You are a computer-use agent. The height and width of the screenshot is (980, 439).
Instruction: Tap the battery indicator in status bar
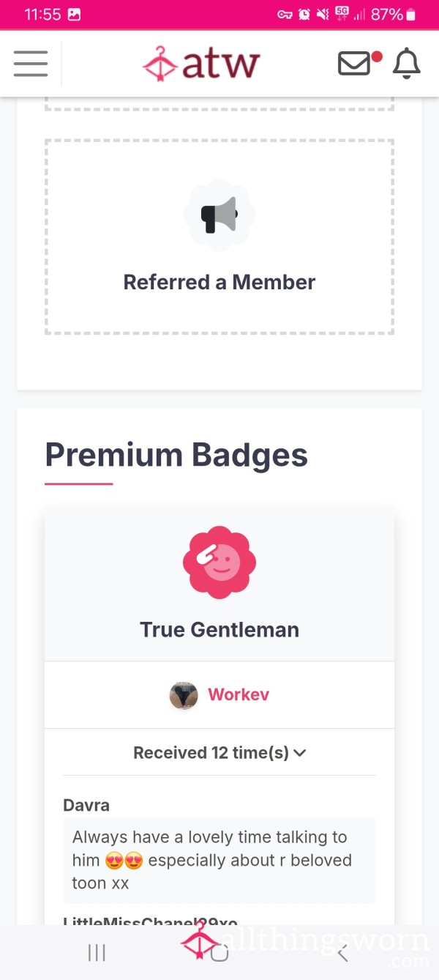click(x=411, y=14)
